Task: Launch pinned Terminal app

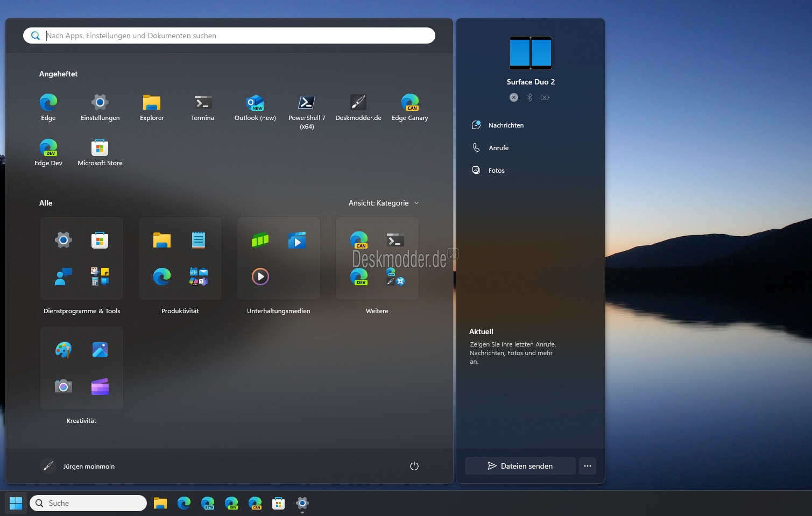Action: tap(203, 107)
